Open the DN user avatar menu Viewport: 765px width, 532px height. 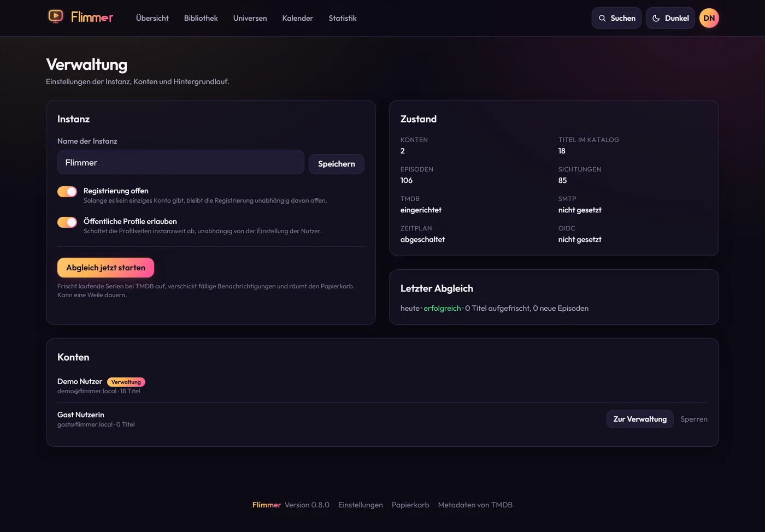pos(709,18)
